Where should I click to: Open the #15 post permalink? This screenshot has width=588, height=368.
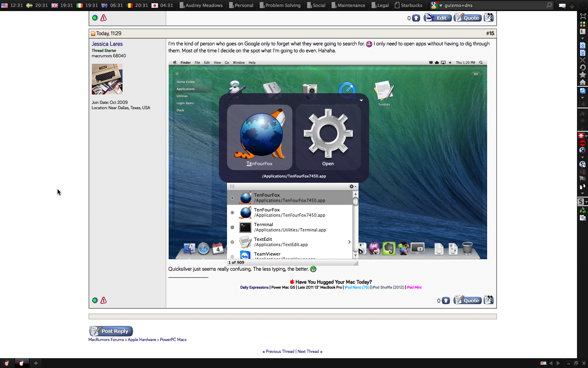(490, 34)
